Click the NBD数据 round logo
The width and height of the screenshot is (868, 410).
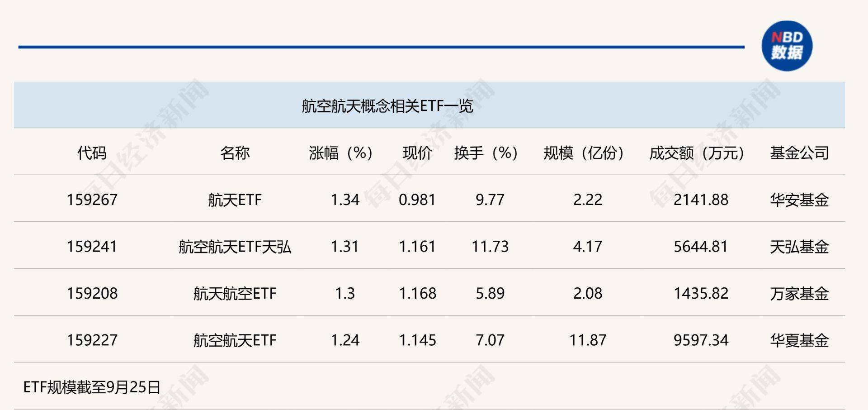787,46
